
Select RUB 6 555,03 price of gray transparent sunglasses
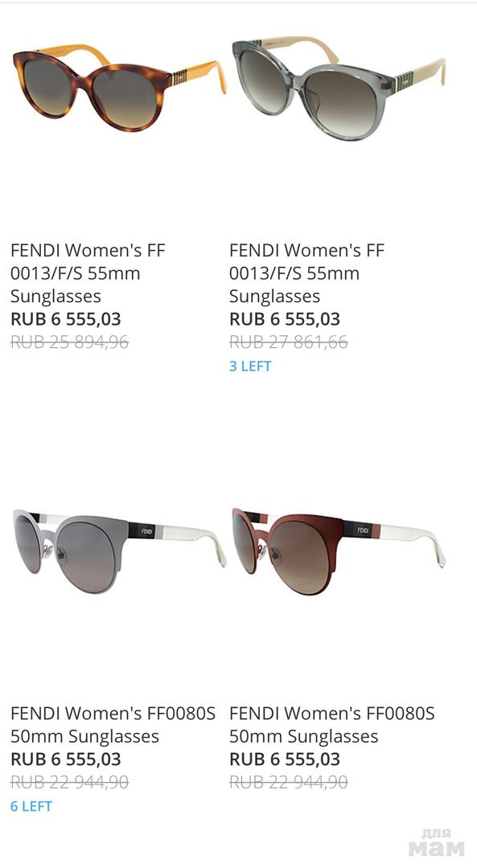[286, 319]
